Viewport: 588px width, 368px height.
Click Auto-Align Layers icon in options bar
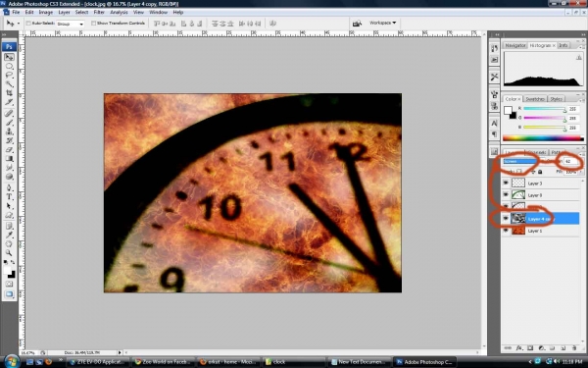pyautogui.click(x=272, y=24)
